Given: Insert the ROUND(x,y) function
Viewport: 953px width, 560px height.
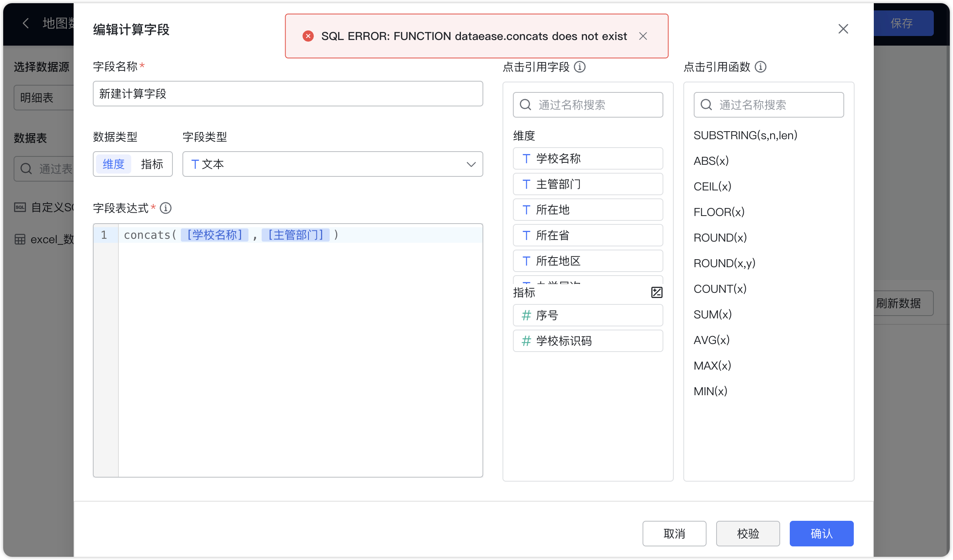Looking at the screenshot, I should pyautogui.click(x=725, y=263).
